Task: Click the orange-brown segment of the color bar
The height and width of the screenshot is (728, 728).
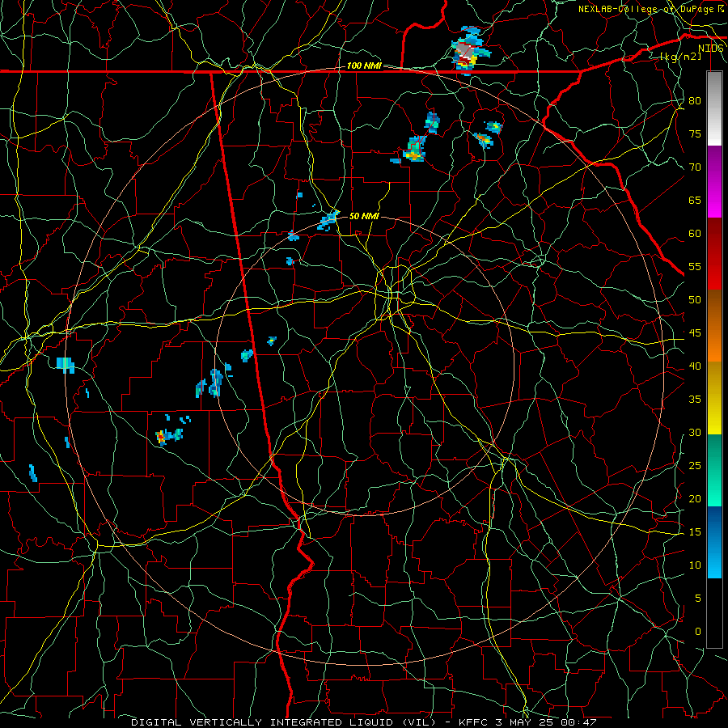Action: click(714, 326)
